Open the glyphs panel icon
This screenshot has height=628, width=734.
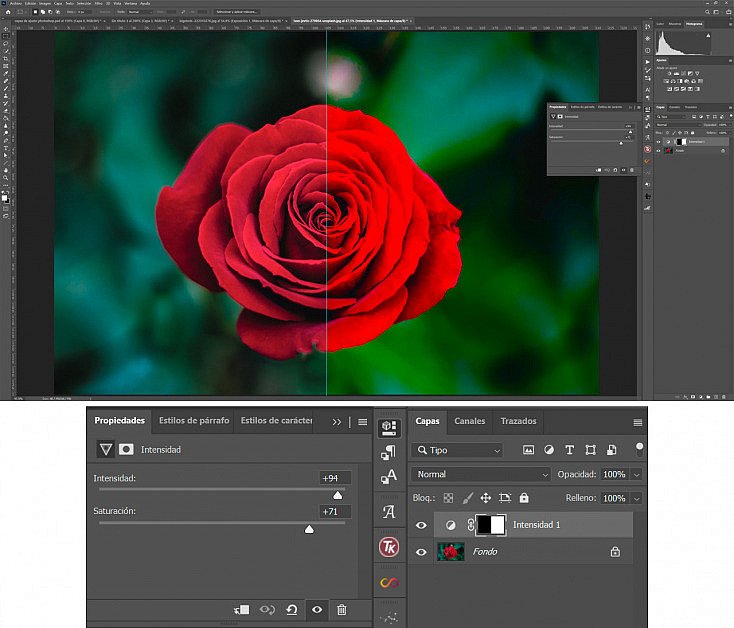(389, 511)
